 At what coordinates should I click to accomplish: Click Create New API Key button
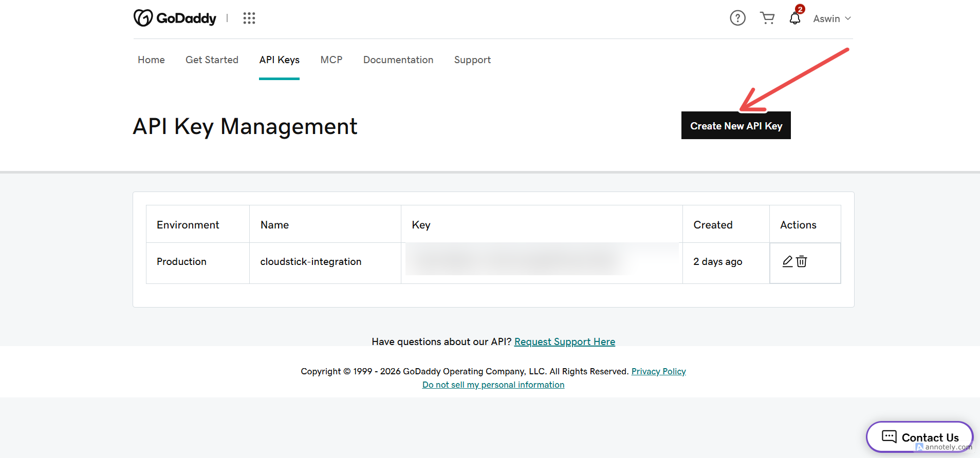tap(736, 125)
